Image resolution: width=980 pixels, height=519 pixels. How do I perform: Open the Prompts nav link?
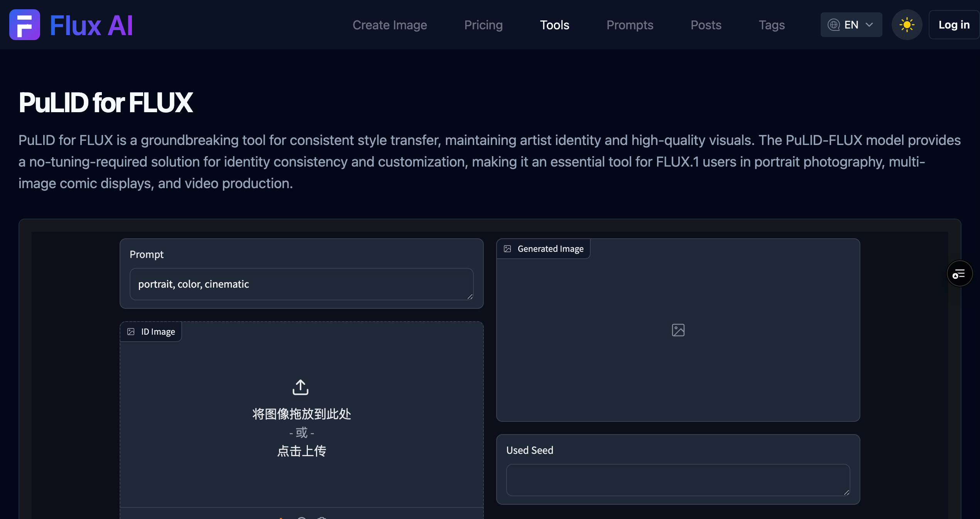tap(630, 25)
